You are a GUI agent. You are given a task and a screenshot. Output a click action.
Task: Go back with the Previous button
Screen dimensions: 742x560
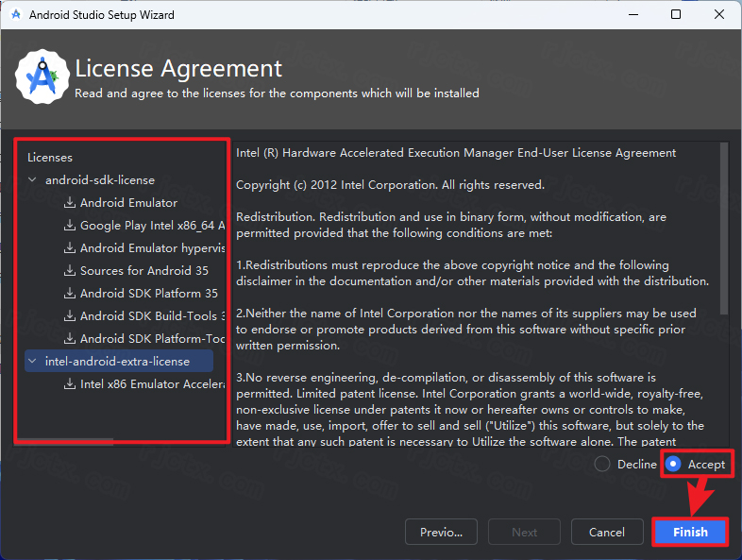pos(441,532)
